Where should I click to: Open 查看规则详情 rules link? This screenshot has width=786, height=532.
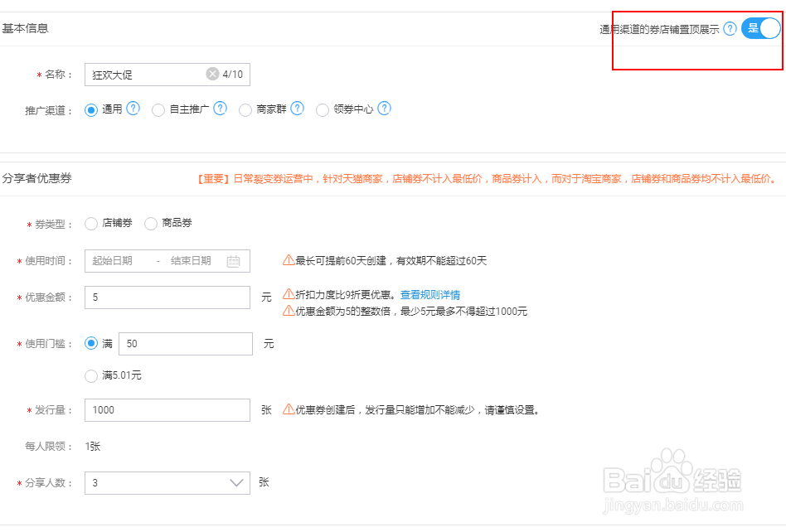coord(430,295)
